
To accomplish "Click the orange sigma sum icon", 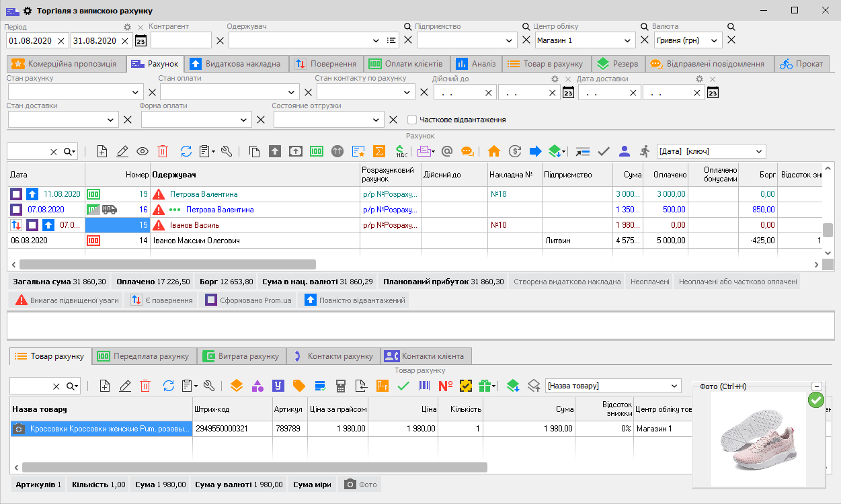I will coord(379,151).
